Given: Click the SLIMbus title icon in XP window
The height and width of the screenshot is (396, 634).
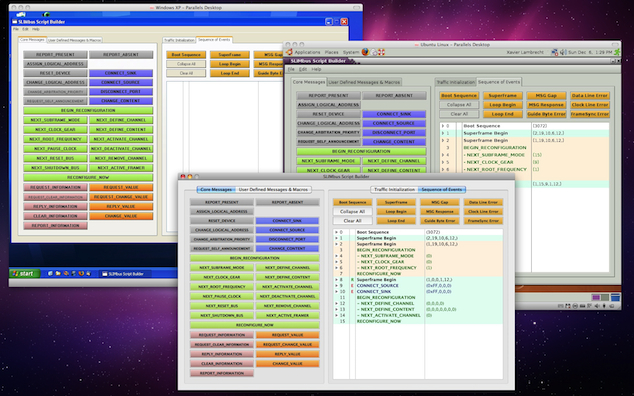Looking at the screenshot, I should coord(15,22).
